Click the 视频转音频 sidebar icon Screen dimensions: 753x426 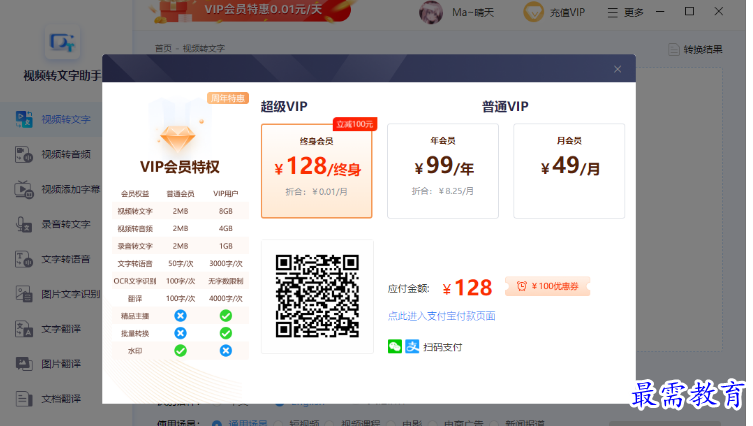pyautogui.click(x=24, y=154)
